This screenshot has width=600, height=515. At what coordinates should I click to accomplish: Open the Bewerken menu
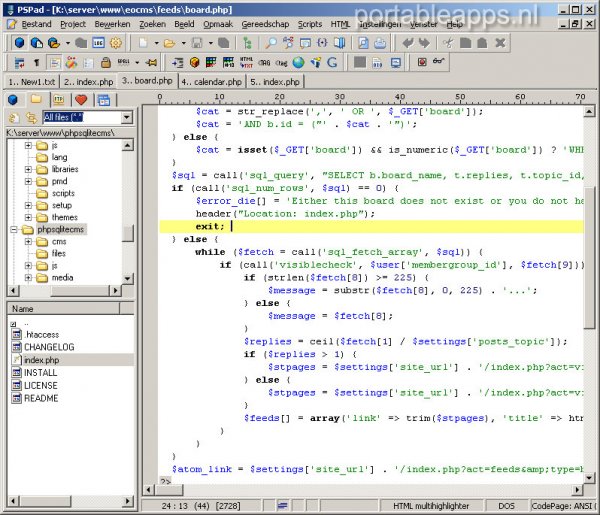112,23
